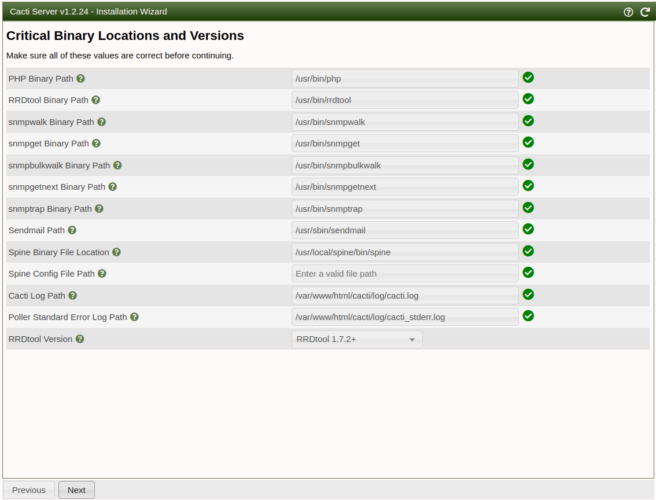Viewport: 656px width, 500px height.
Task: Show help for Spine Binary File Location
Action: [117, 252]
